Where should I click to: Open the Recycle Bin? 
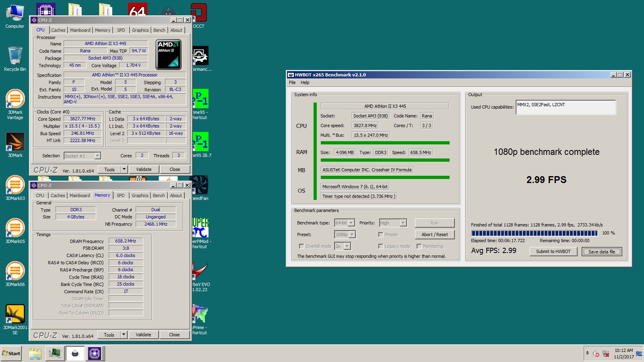(15, 59)
